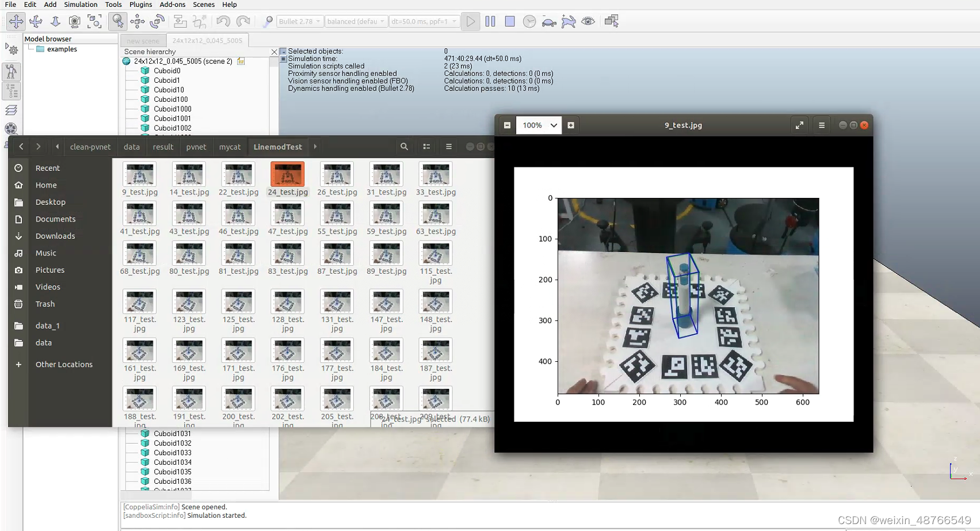Image resolution: width=980 pixels, height=531 pixels.
Task: Close the Scene hierarchy panel
Action: coord(274,52)
